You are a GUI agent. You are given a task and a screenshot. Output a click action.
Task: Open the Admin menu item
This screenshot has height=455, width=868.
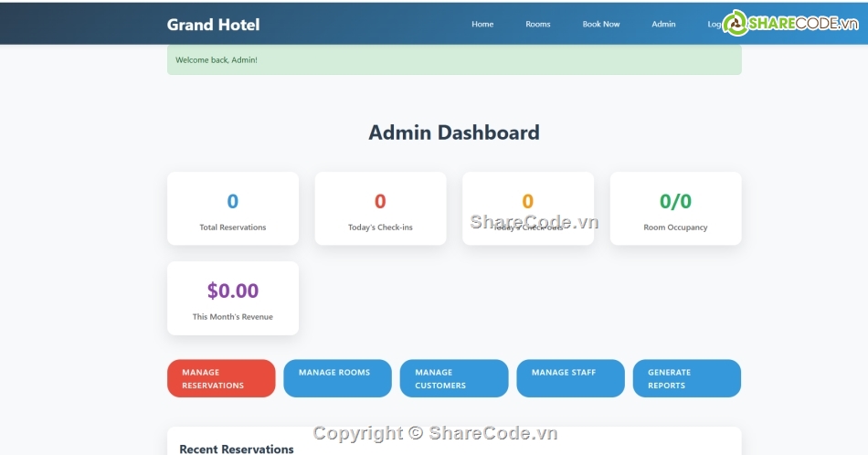[x=663, y=25]
